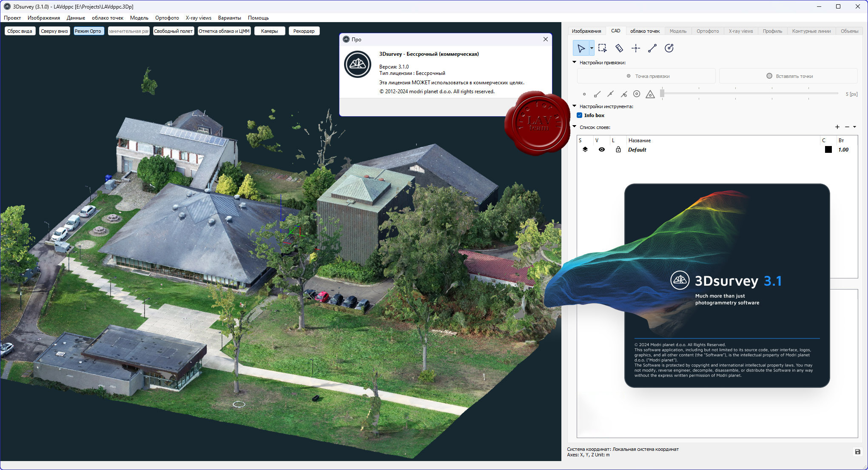This screenshot has height=470, width=868.
Task: Open the Помощь menu
Action: tap(259, 18)
